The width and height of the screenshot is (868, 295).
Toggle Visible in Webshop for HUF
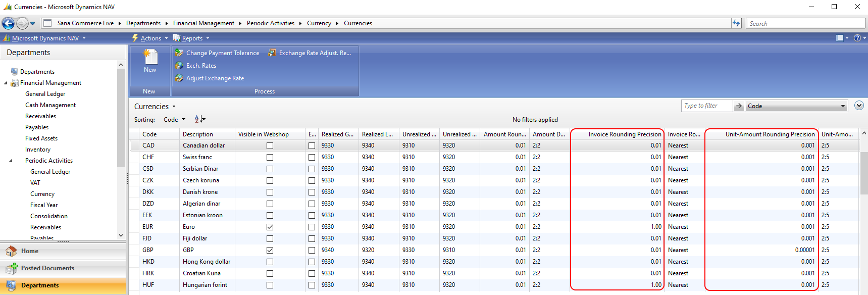point(270,285)
